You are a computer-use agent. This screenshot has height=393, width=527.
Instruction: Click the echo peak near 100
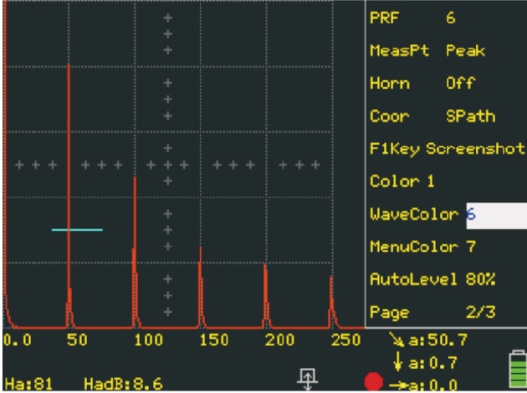pyautogui.click(x=135, y=252)
